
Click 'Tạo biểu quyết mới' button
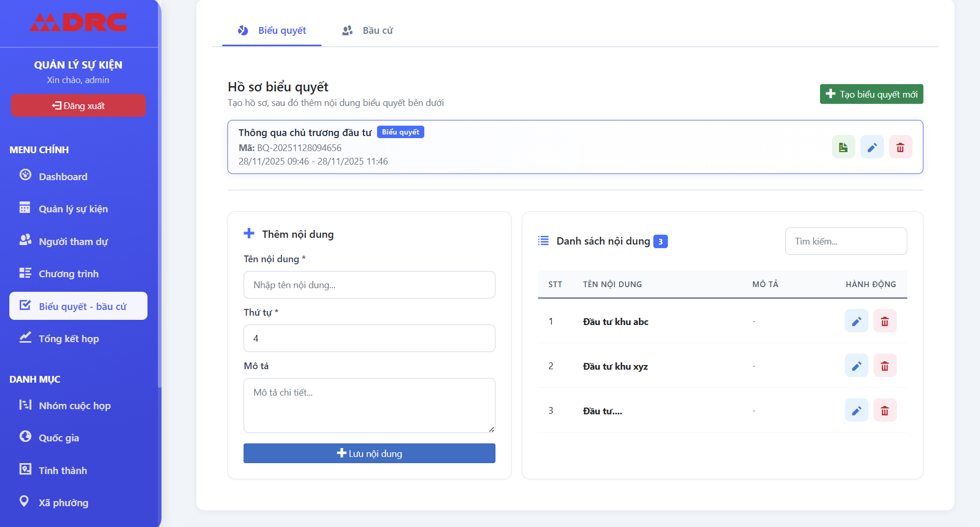pos(871,94)
